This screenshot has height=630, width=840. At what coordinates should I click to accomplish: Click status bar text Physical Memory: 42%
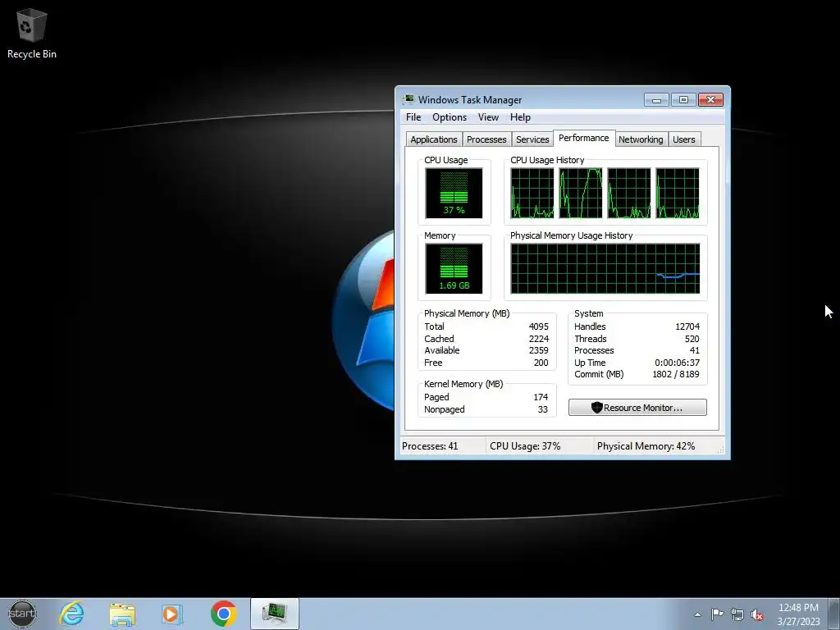(x=646, y=446)
